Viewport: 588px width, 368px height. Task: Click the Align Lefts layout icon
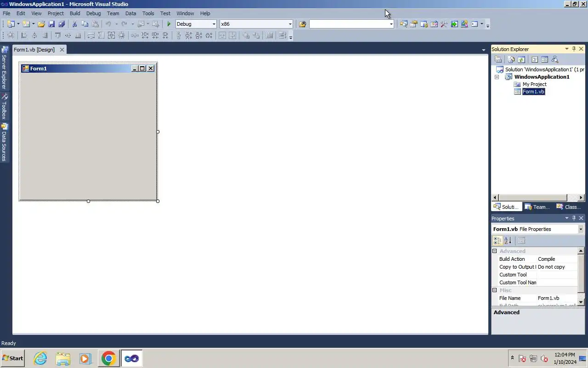24,35
